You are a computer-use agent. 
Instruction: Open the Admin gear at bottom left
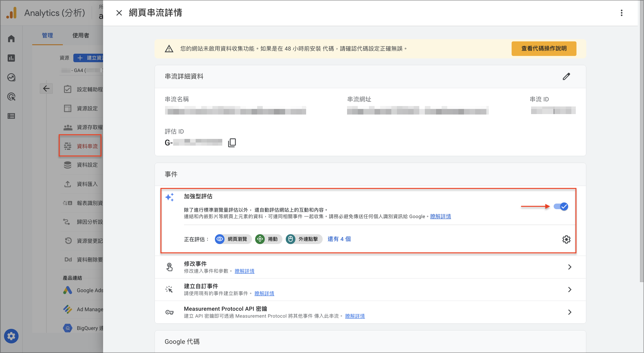11,336
